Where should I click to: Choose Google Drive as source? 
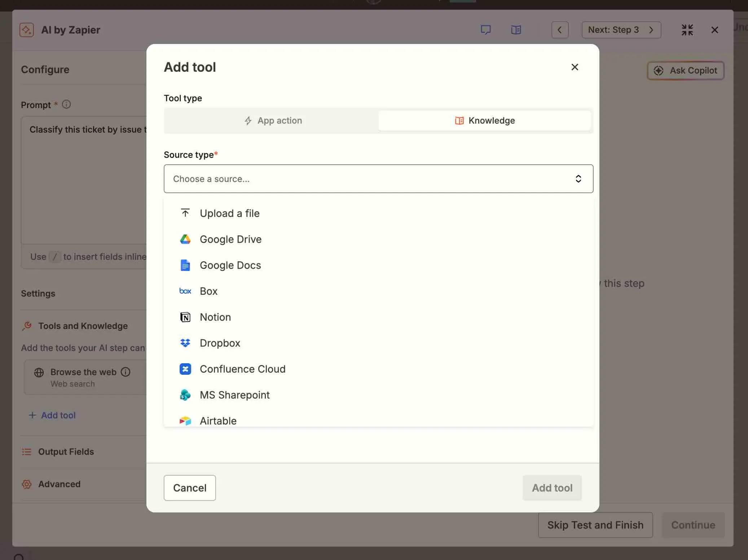point(378,239)
